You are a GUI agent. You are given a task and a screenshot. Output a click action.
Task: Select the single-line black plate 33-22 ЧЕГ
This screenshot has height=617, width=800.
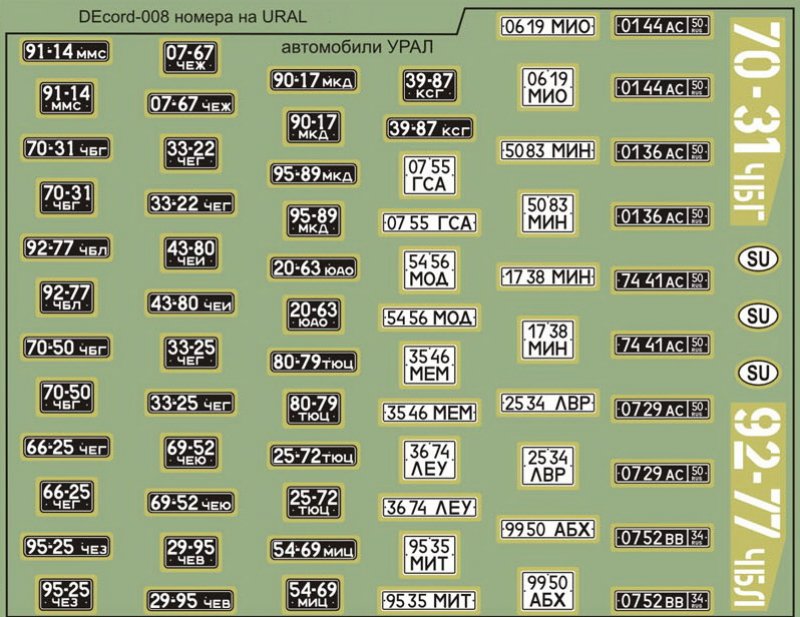[x=191, y=204]
